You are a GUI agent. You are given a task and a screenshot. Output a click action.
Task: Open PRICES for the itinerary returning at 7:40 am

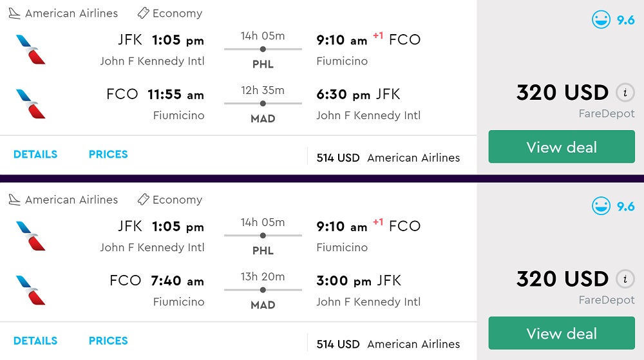click(108, 341)
